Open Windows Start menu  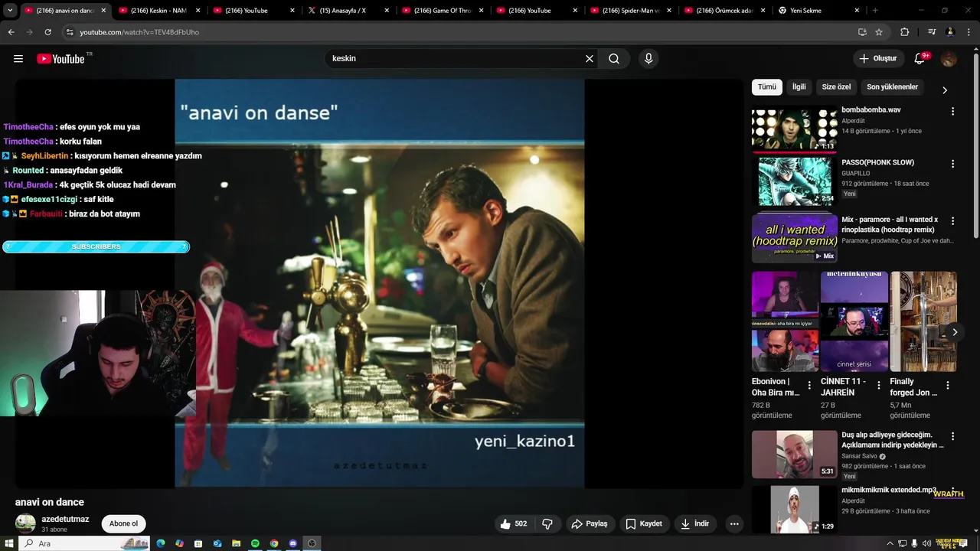[8, 543]
